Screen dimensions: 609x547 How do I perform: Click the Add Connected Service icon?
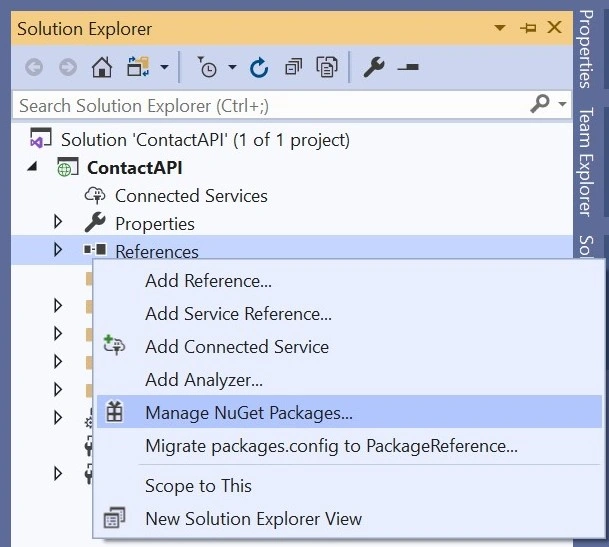114,345
